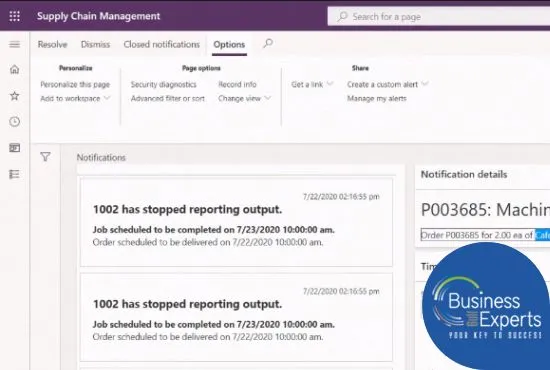Open Get a link dropdown

pos(312,85)
